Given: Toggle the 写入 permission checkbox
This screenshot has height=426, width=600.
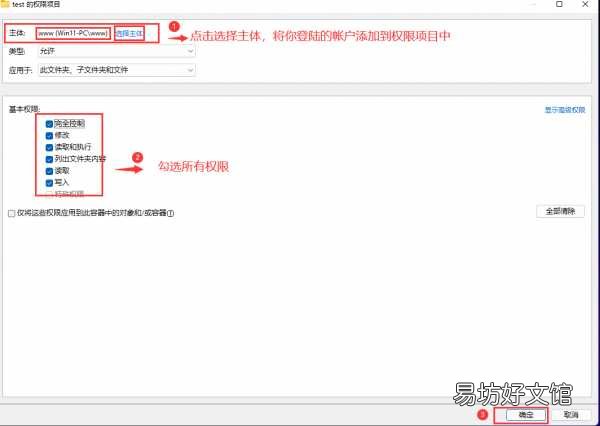Looking at the screenshot, I should (x=49, y=183).
